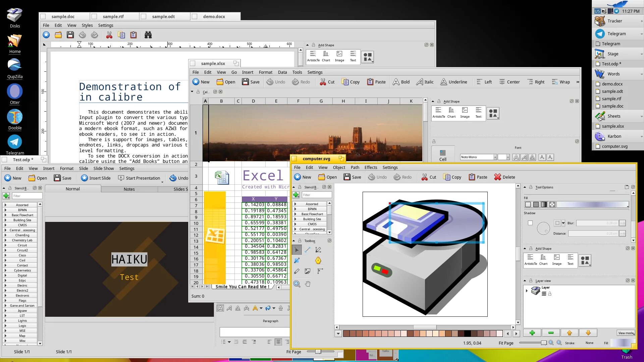
Task: Switch to the Notes tab in Stage
Action: pyautogui.click(x=129, y=189)
